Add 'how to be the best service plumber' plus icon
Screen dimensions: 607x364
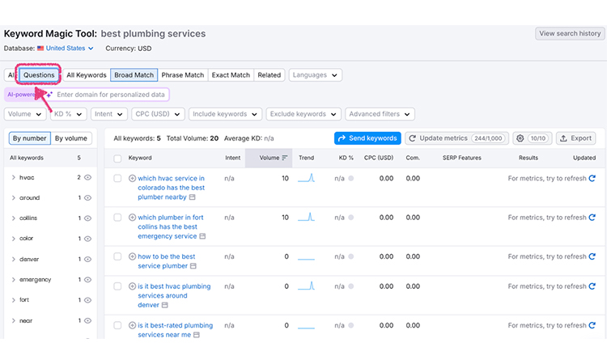[132, 256]
